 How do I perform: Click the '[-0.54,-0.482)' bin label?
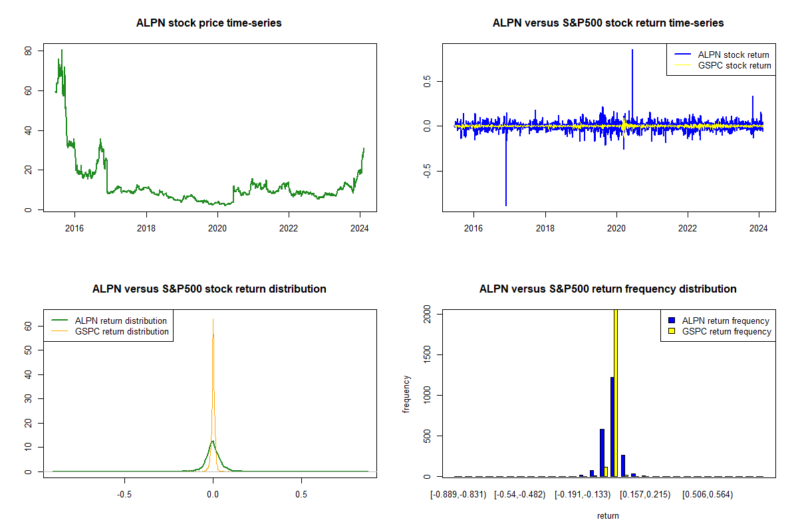click(x=520, y=494)
